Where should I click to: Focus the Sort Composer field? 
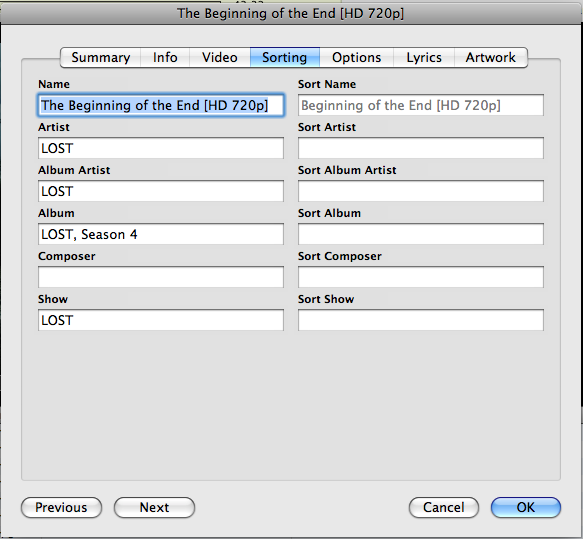click(421, 277)
